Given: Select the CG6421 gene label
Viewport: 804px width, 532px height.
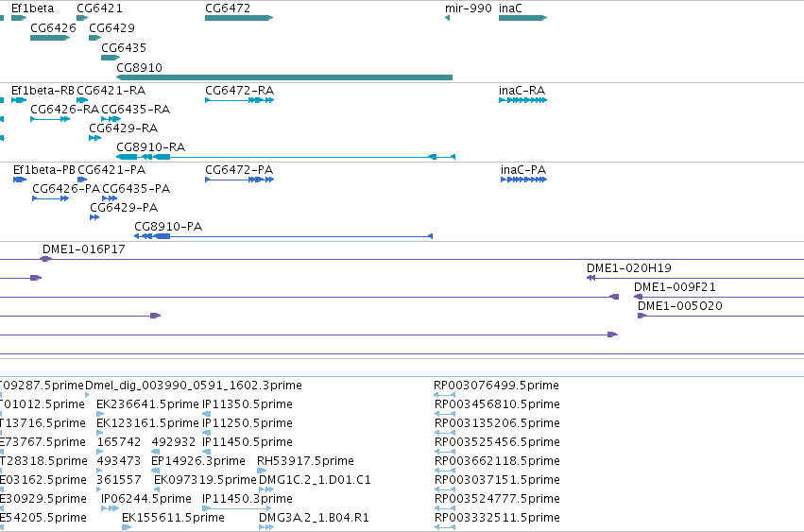Looking at the screenshot, I should coord(99,9).
